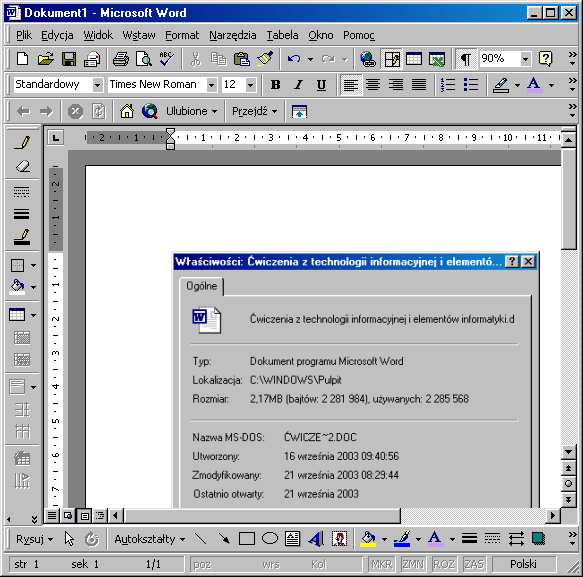This screenshot has width=583, height=577.
Task: Select the Ogólne tab in Właściwości dialog
Action: tap(201, 286)
